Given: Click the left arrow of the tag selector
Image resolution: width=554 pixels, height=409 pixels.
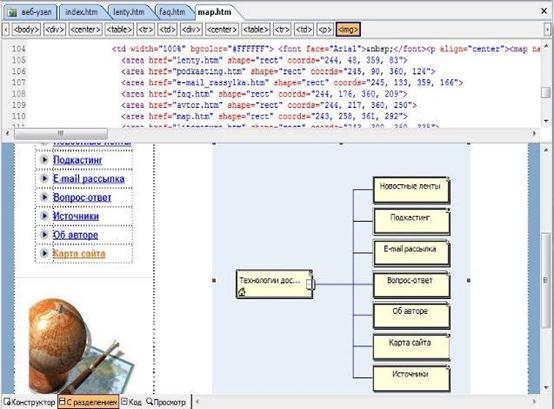Looking at the screenshot, I should pos(6,30).
